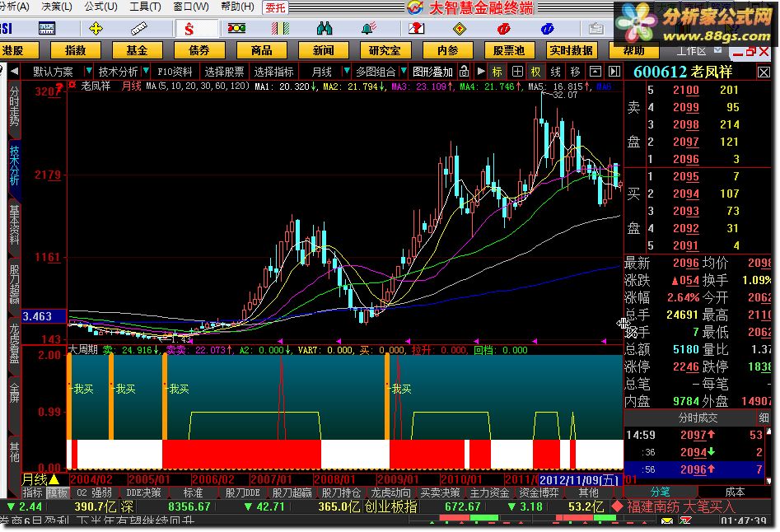Viewport: 780px width, 532px height.
Task: Toggle the 权 adjustment button
Action: click(535, 72)
